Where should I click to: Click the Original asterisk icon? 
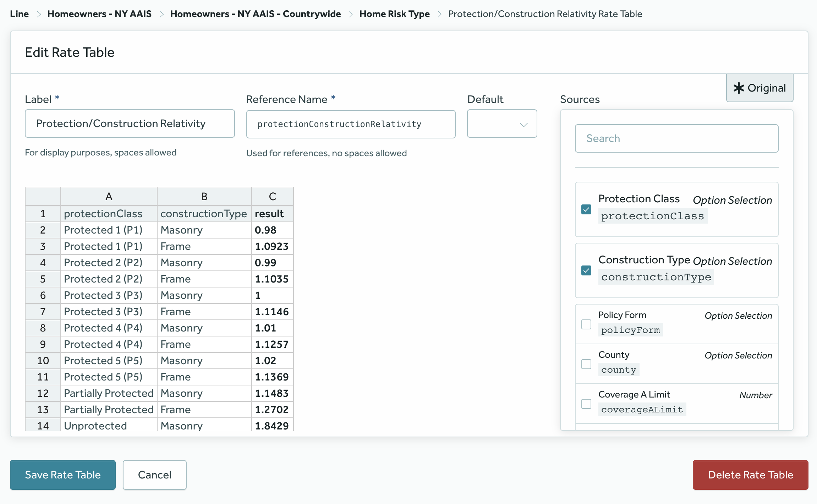click(x=739, y=88)
